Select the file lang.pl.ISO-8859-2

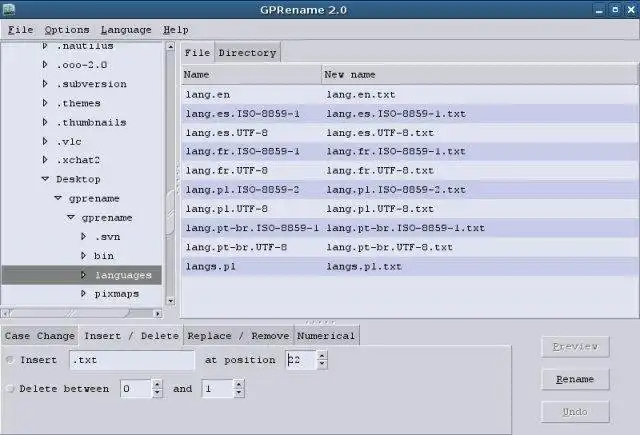pos(409,190)
